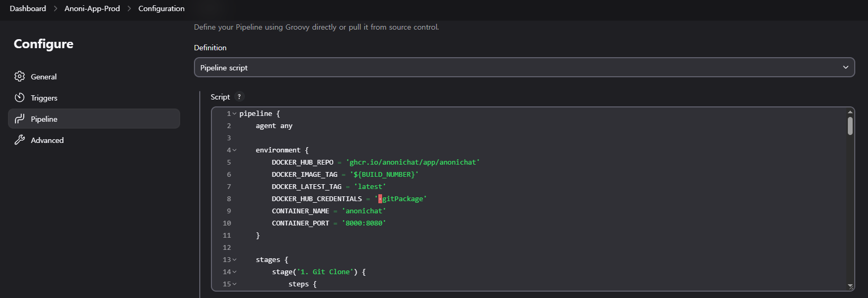The height and width of the screenshot is (298, 868).
Task: Collapse the stages block on line 13
Action: coord(234,260)
